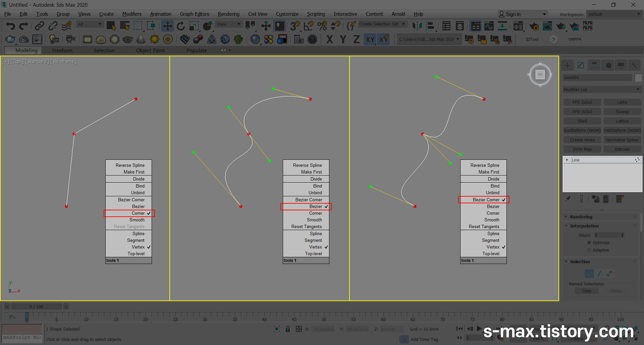Image resolution: width=644 pixels, height=345 pixels.
Task: Collapse the Interpolation rollout
Action: coord(601,226)
